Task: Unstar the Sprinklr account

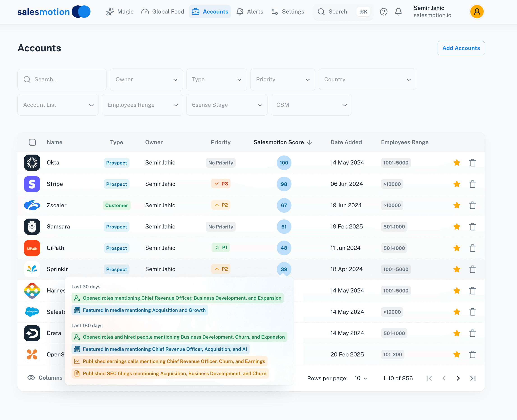Action: [x=457, y=269]
